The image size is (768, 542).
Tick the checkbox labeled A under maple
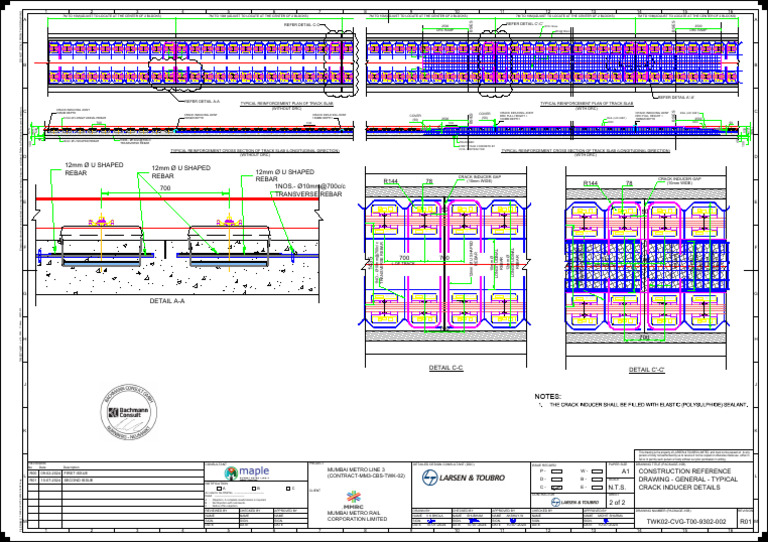pos(219,489)
